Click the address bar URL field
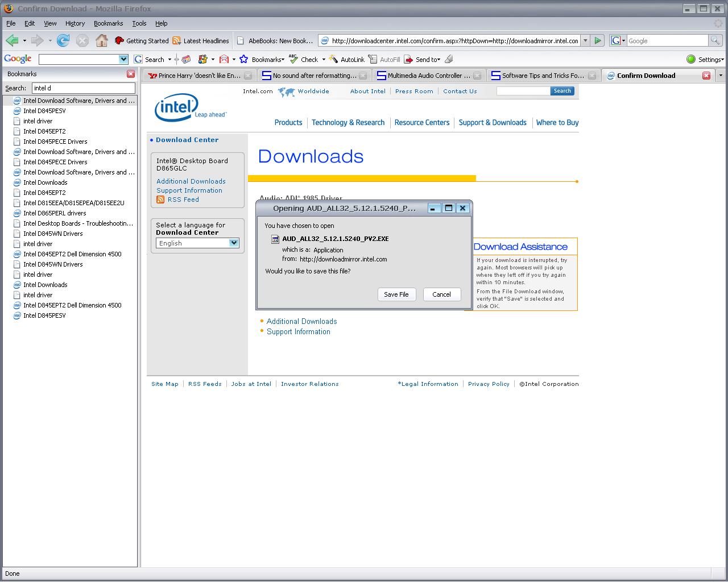 point(454,40)
